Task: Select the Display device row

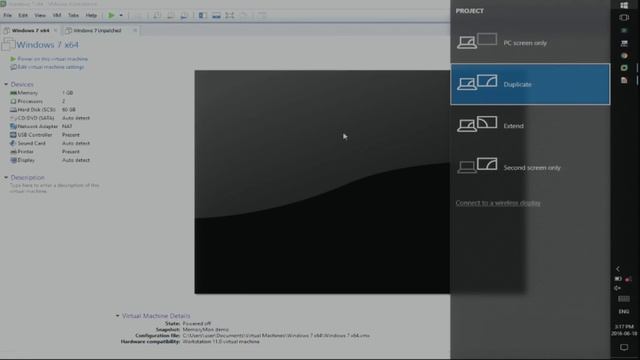Action: pyautogui.click(x=50, y=160)
